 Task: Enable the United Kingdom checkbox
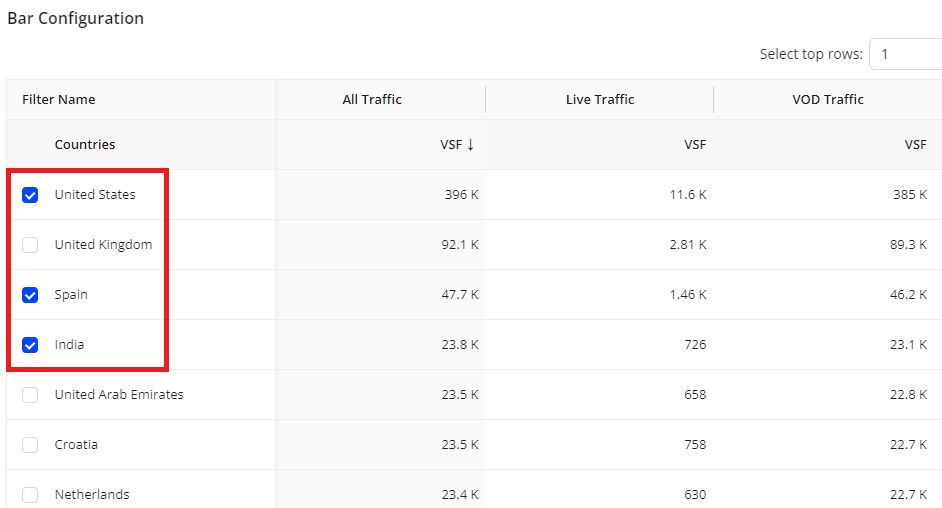[30, 245]
